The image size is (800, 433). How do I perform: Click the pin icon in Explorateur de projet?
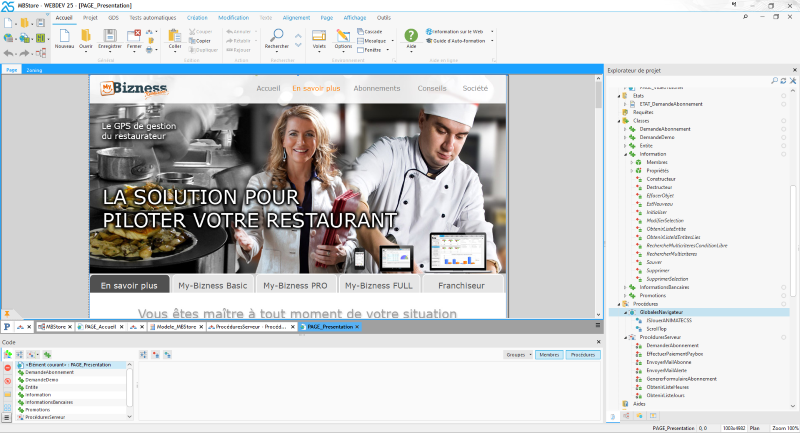point(793,81)
